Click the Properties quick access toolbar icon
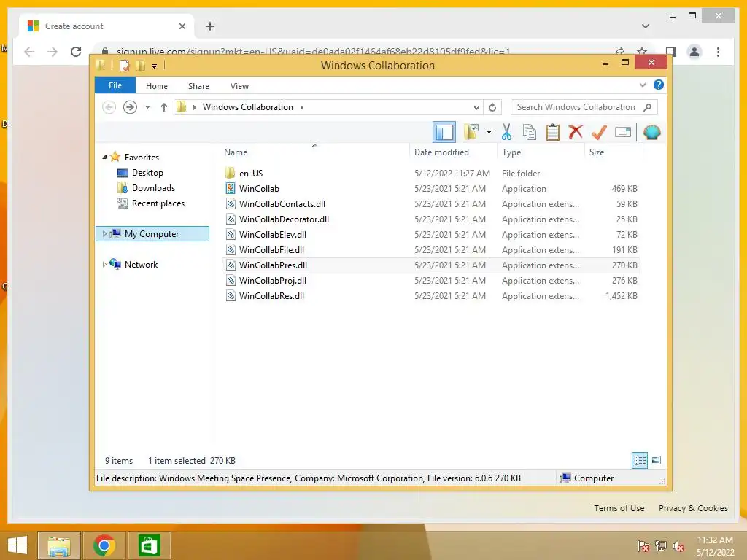The width and height of the screenshot is (747, 560). pyautogui.click(x=124, y=66)
